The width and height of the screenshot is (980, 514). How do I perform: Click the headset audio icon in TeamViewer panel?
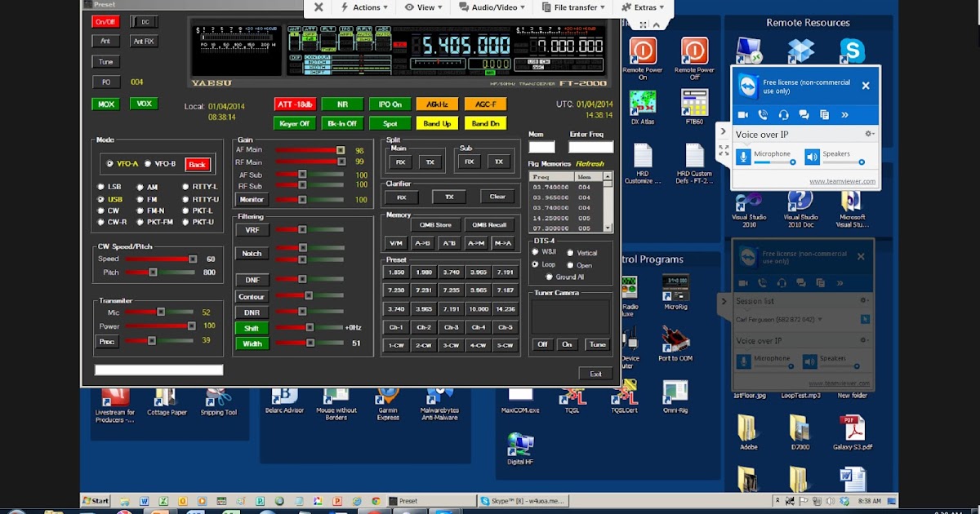(784, 115)
